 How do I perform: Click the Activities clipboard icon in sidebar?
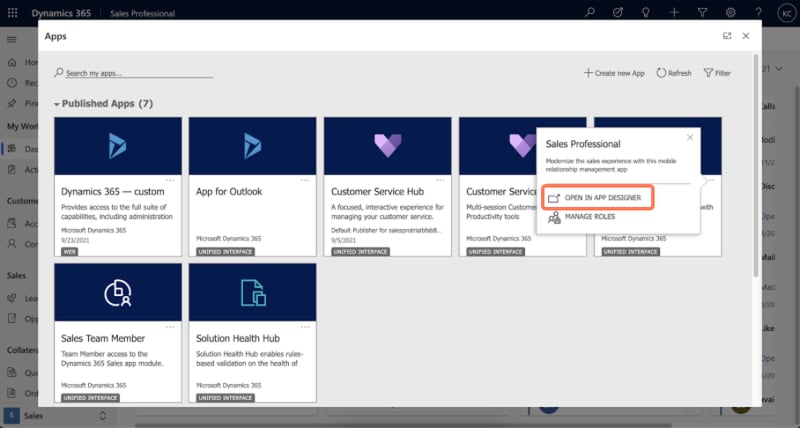pyautogui.click(x=12, y=169)
